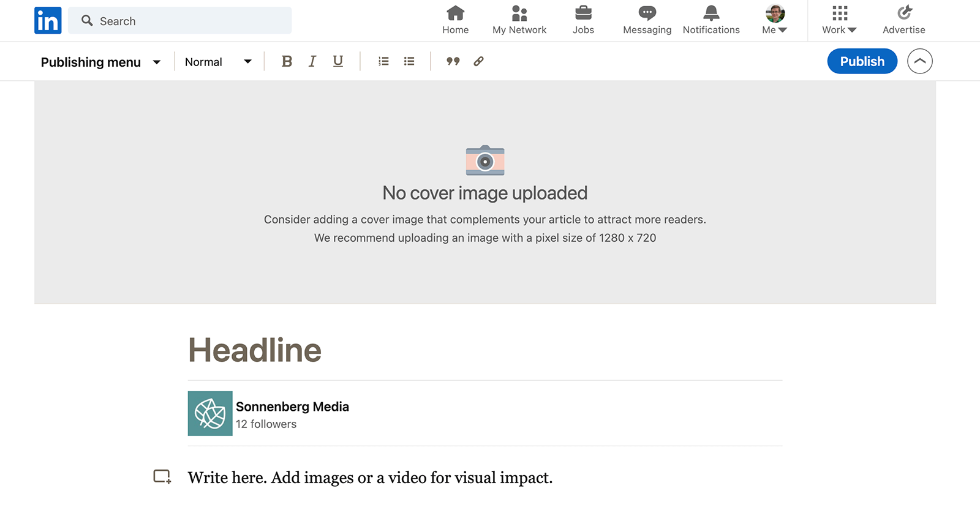The height and width of the screenshot is (521, 980).
Task: Toggle italic formatting
Action: click(312, 61)
